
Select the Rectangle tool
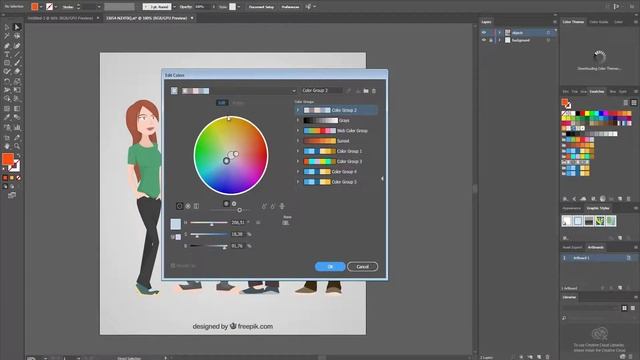click(x=7, y=63)
